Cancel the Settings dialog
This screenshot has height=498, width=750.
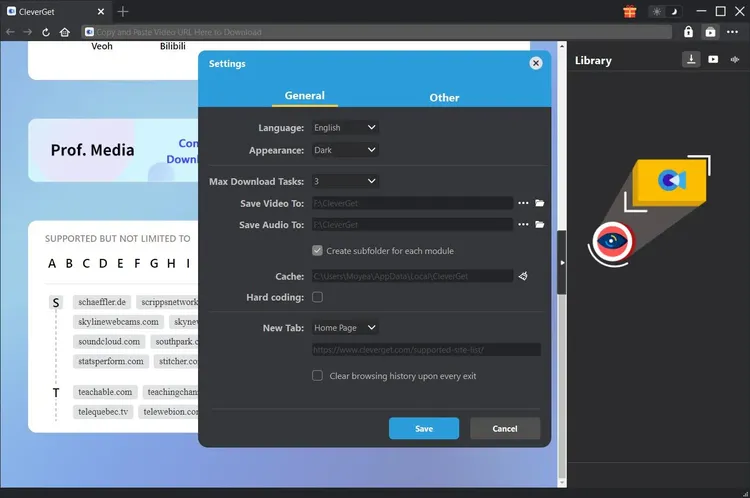505,428
